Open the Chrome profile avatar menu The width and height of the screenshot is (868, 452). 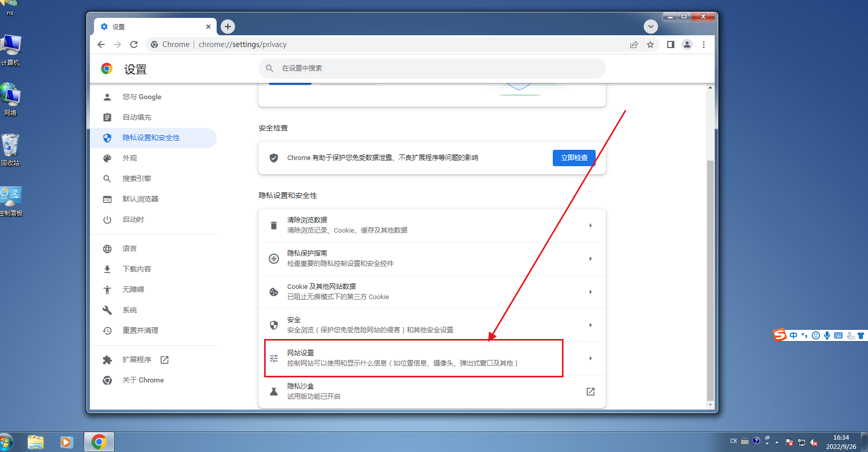(x=687, y=44)
